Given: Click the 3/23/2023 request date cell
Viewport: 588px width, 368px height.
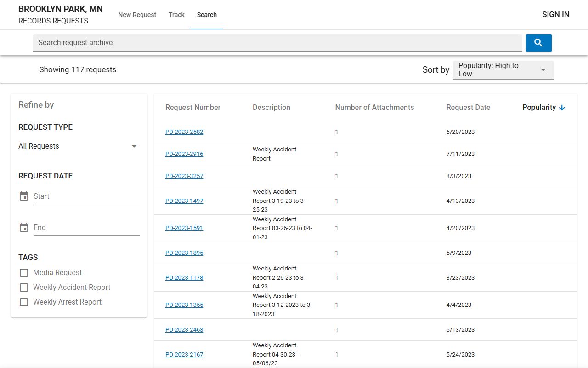Looking at the screenshot, I should (x=460, y=278).
